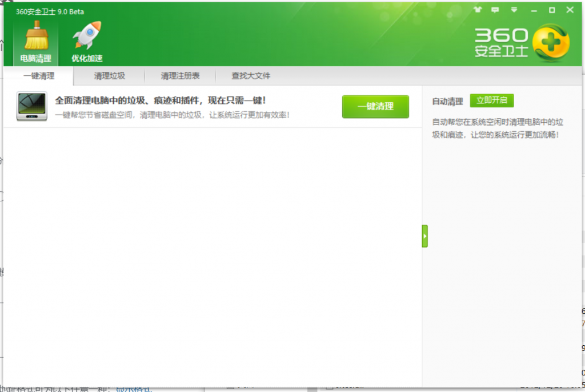Click the green progress strip on right edge
The height and width of the screenshot is (392, 585).
pos(425,235)
